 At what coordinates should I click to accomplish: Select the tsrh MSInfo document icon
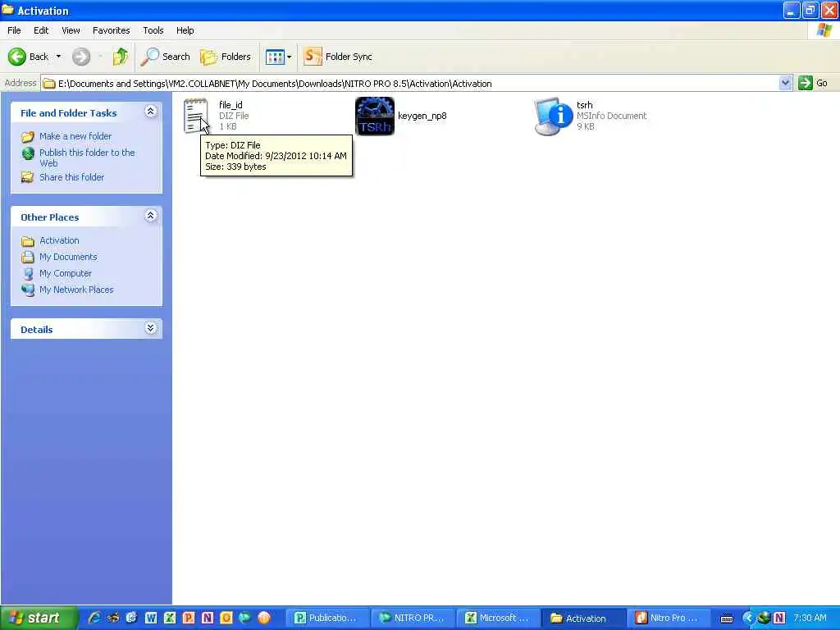pos(554,116)
